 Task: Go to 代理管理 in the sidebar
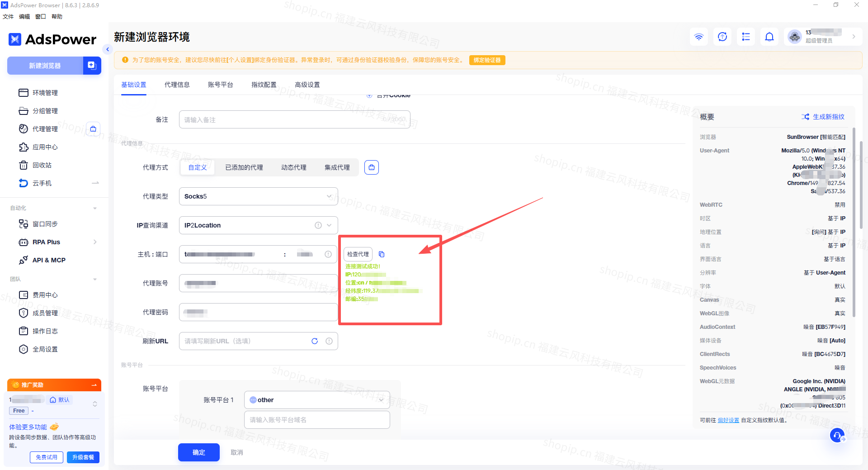pyautogui.click(x=45, y=129)
